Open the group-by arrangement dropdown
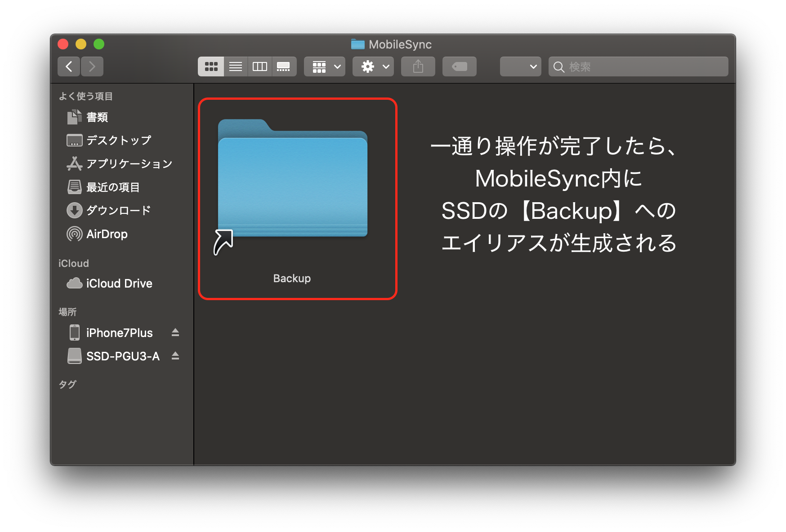 [325, 66]
